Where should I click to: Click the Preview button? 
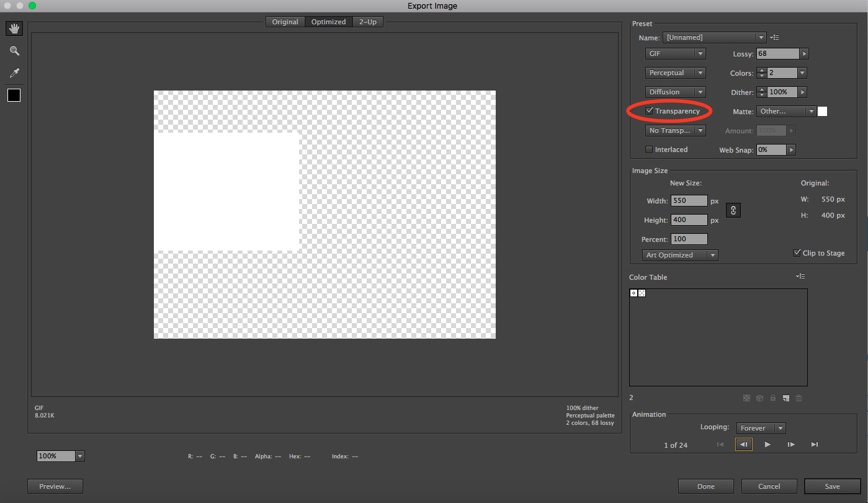point(55,486)
